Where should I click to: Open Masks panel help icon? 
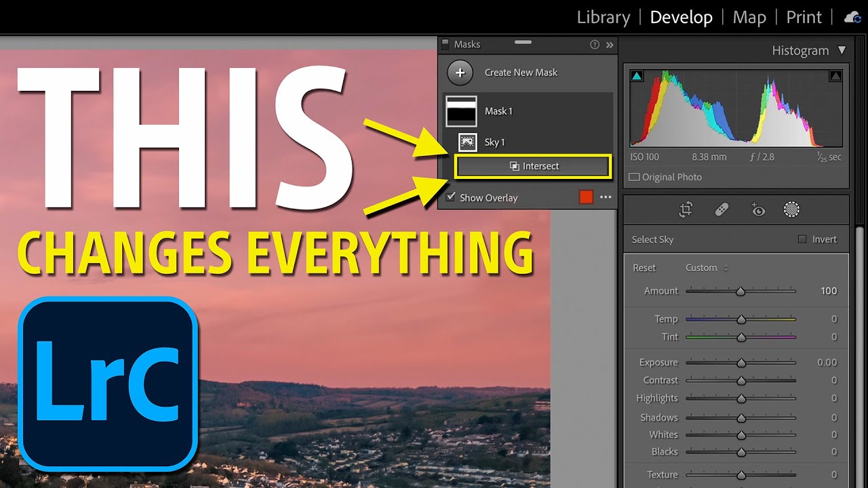(x=595, y=45)
